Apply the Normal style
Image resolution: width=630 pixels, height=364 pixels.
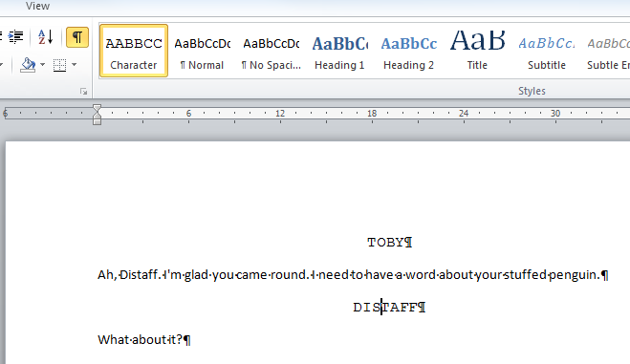coord(202,51)
